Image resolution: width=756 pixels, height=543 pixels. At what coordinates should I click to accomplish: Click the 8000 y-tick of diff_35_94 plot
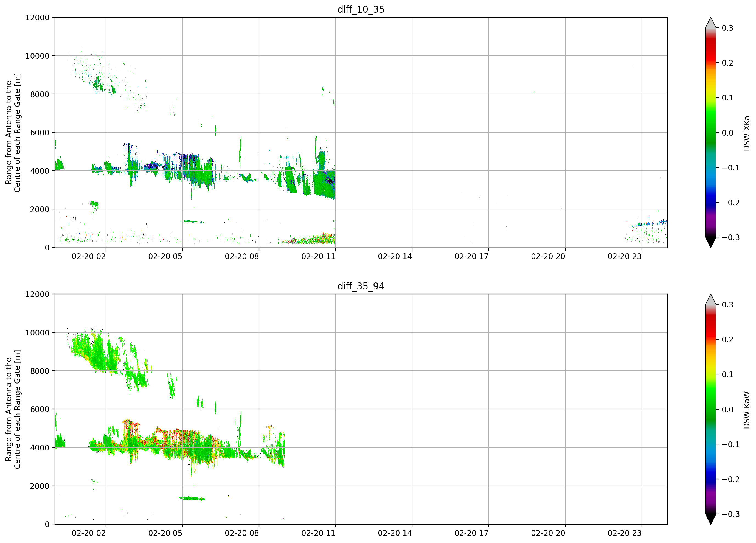[x=40, y=371]
